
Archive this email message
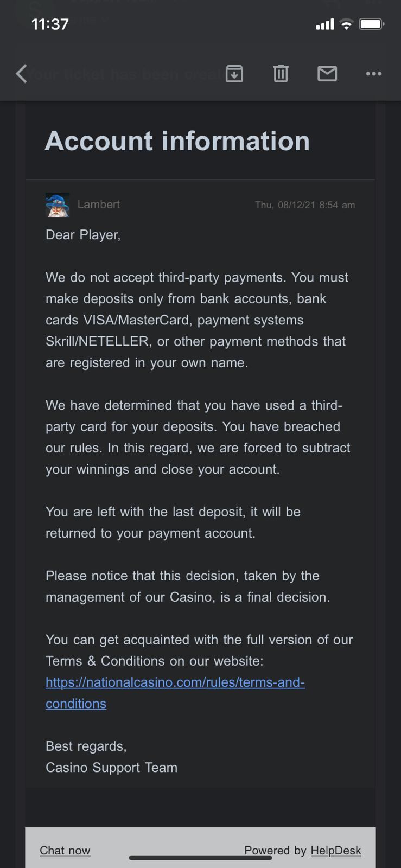234,73
